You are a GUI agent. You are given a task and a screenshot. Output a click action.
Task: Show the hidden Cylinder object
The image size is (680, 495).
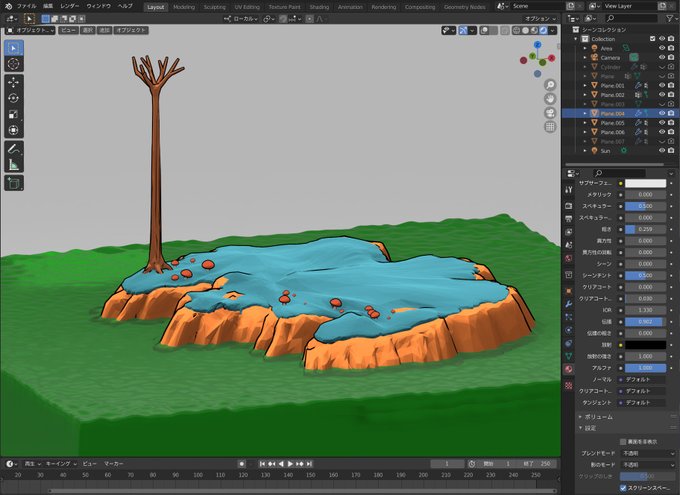(662, 67)
